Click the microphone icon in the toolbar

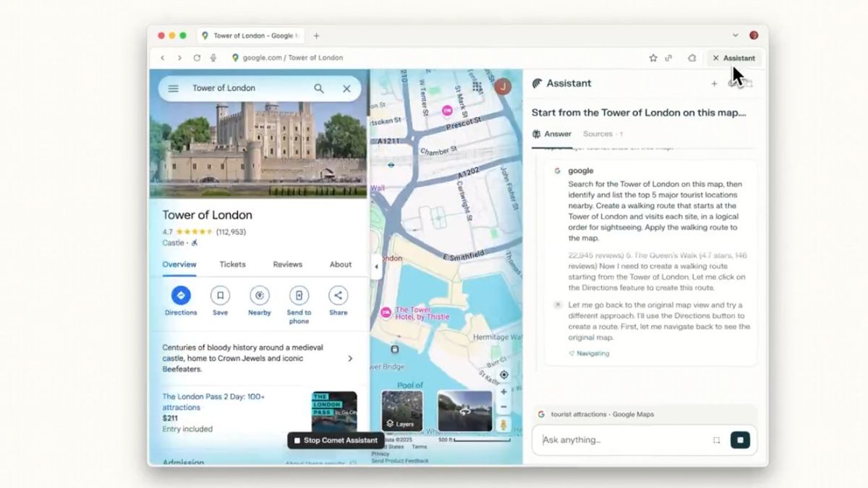tap(213, 58)
